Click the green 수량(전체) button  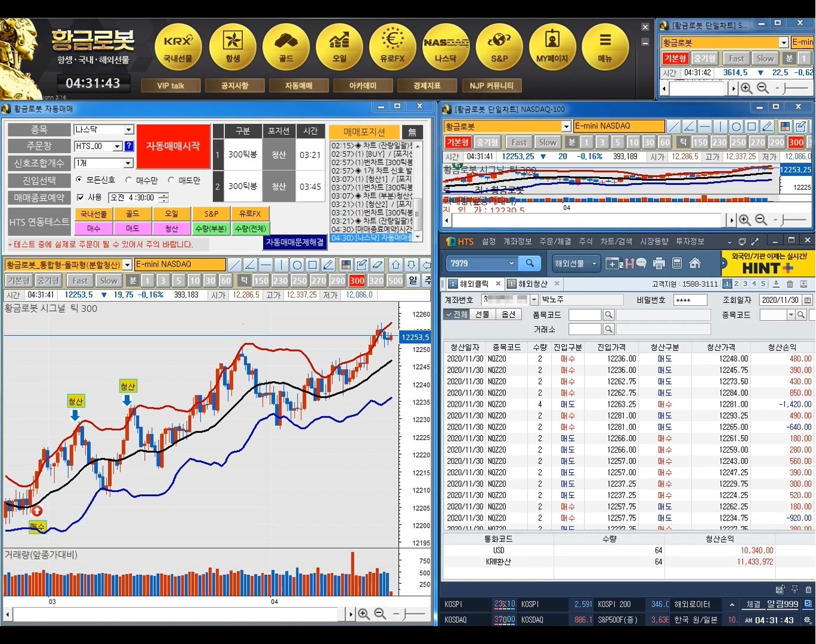(x=250, y=228)
